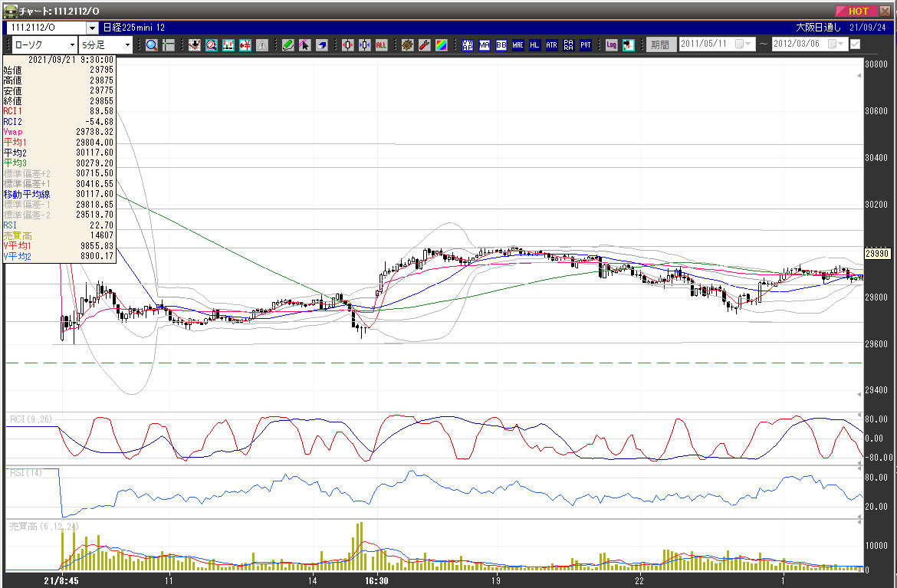
Task: Toggle the HL high-low indicator
Action: tap(534, 44)
